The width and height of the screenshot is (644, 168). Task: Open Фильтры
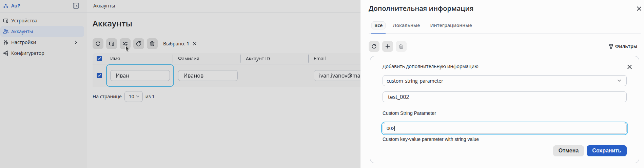click(623, 46)
